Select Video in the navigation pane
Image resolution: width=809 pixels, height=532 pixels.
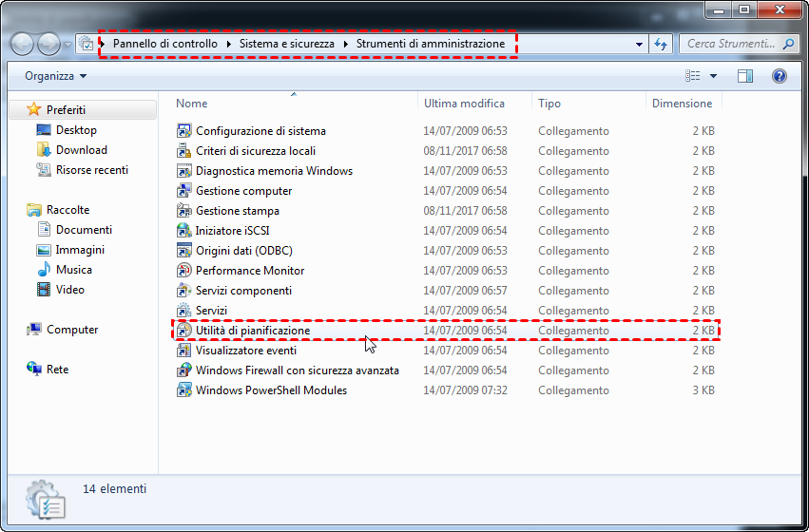click(x=70, y=290)
